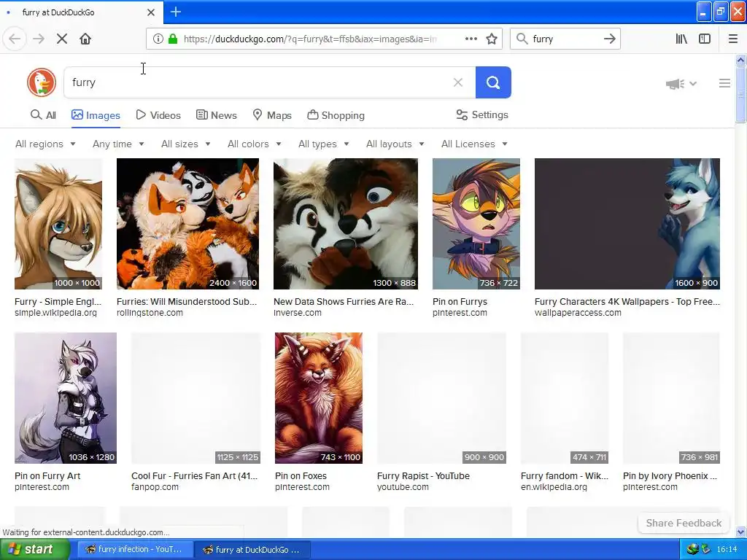
Task: Open a new tab with plus button
Action: [x=176, y=12]
